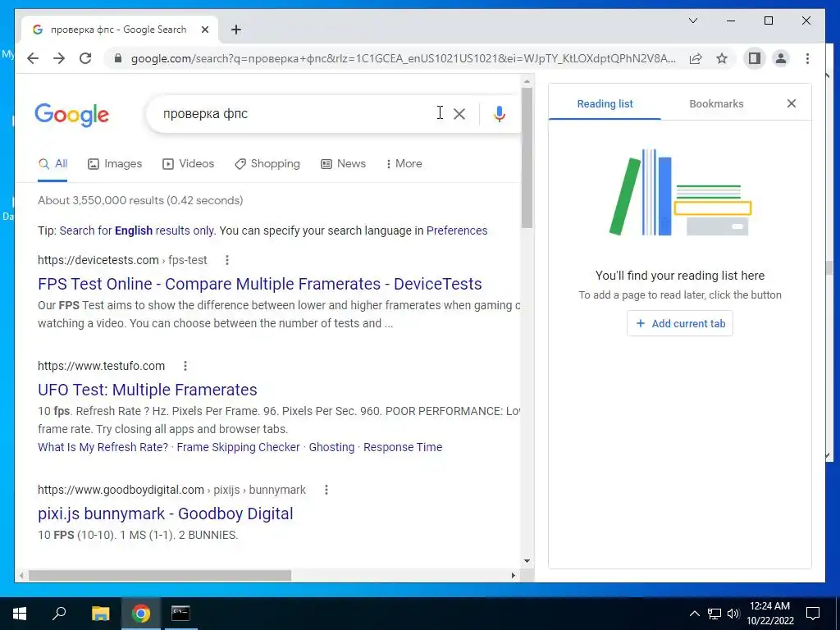Open options menu beside testufo.com result

pos(185,366)
